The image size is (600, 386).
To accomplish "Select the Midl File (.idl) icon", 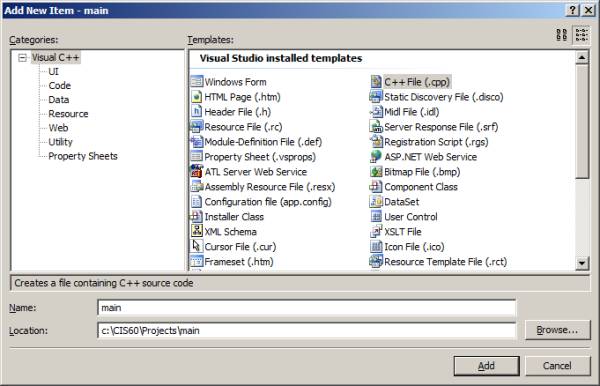I will coord(376,111).
